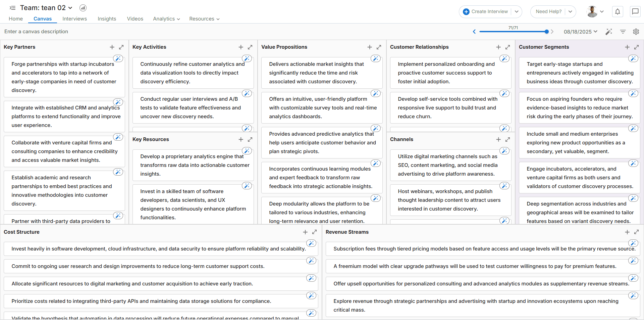Add a card to Key Activities
This screenshot has width=644, height=320.
click(241, 47)
